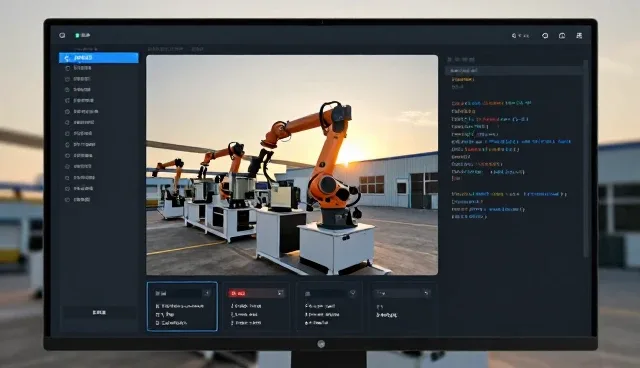Viewport: 640px width, 368px height.
Task: Click the green square status badge in header
Action: click(x=77, y=35)
